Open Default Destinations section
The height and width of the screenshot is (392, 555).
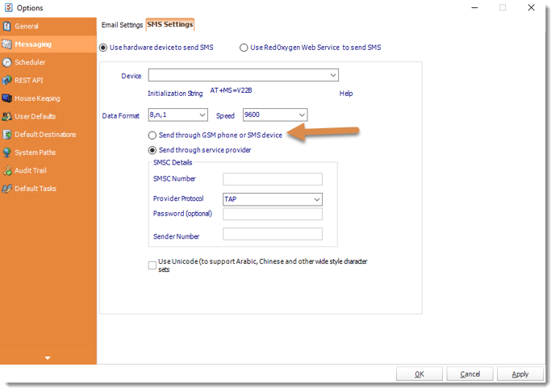[x=48, y=135]
